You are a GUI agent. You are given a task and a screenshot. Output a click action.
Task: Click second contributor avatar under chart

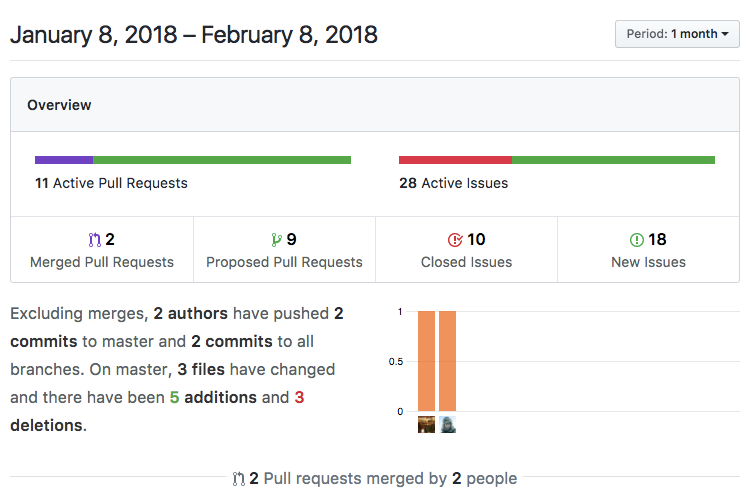(447, 424)
